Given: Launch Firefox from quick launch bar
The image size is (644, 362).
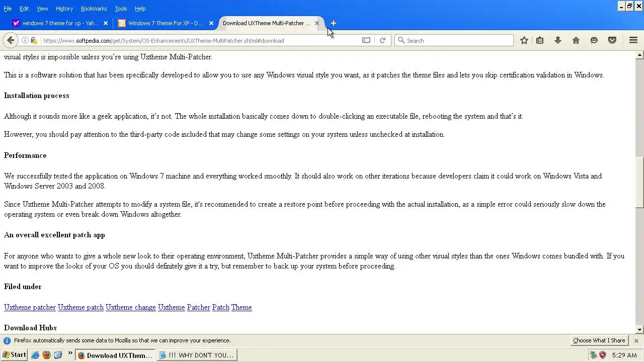Looking at the screenshot, I should (47, 355).
